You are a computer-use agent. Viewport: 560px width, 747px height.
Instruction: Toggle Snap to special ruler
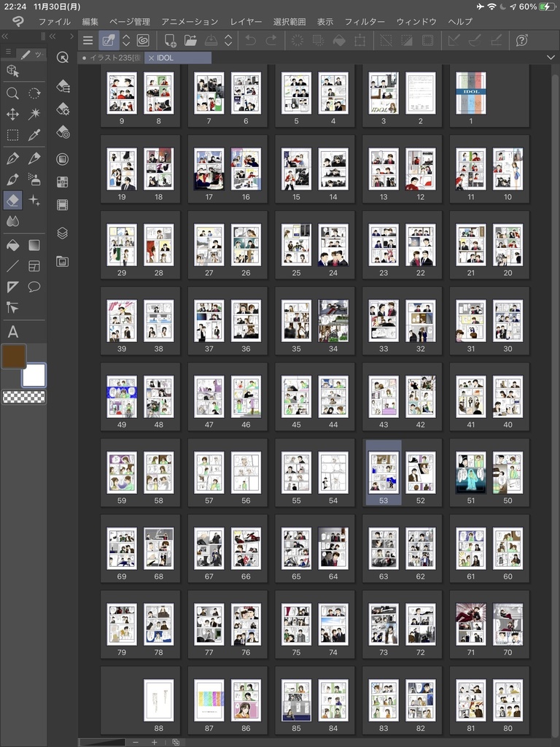(475, 41)
